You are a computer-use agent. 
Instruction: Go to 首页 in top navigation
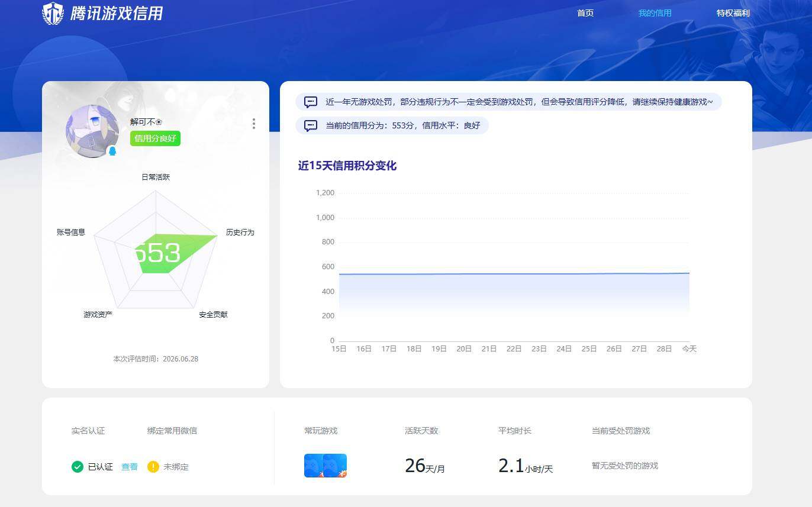point(585,13)
